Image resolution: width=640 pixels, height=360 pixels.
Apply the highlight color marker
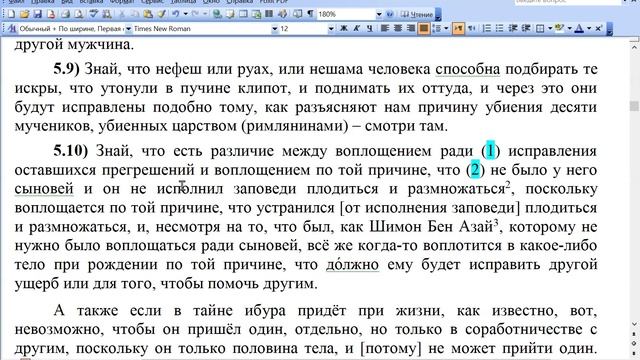(559, 28)
